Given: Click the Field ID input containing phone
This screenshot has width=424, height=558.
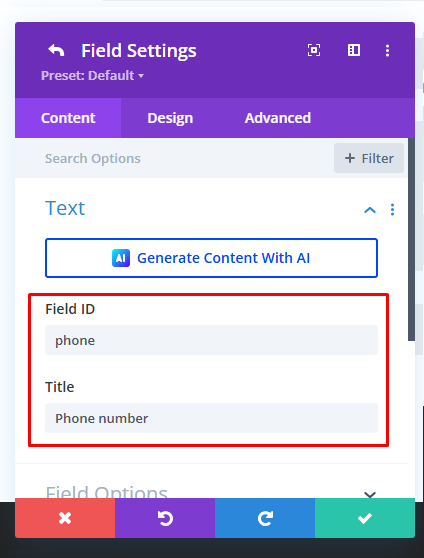Looking at the screenshot, I should (x=211, y=340).
